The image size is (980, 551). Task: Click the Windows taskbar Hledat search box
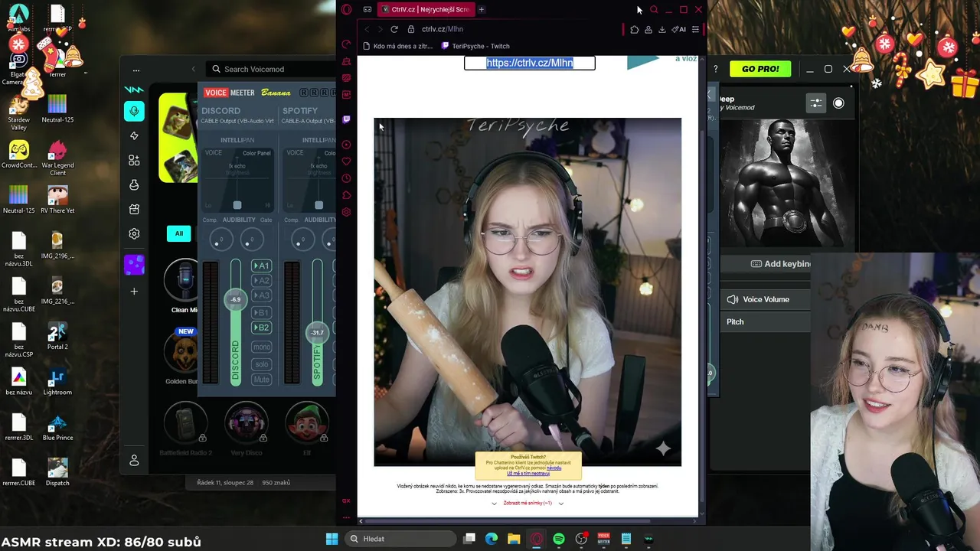pos(400,539)
